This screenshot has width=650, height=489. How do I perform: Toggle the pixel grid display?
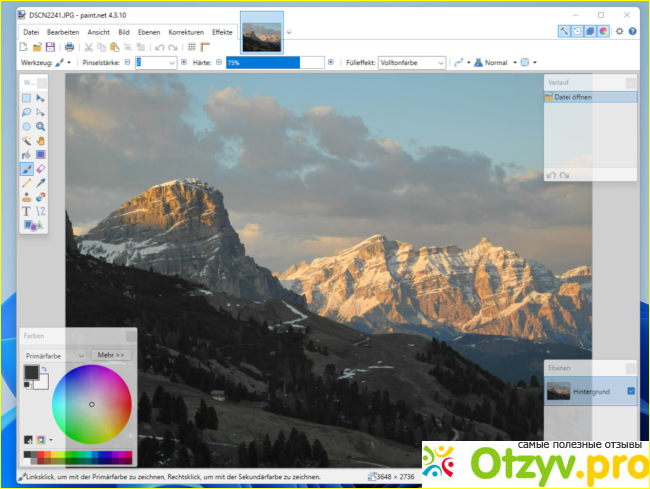[x=192, y=47]
